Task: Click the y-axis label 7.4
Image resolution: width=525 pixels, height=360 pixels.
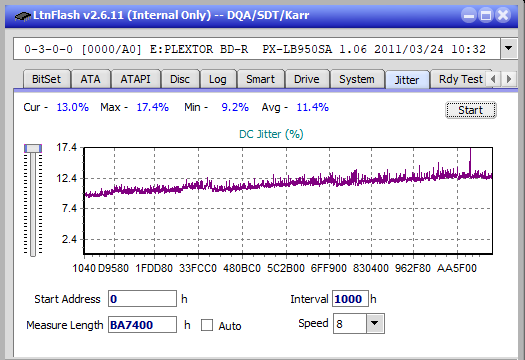Action: click(x=69, y=209)
